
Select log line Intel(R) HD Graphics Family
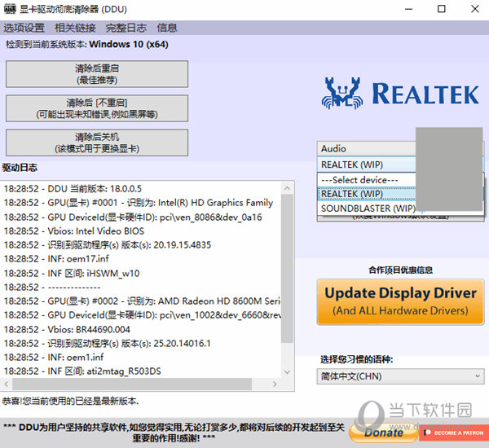pyautogui.click(x=139, y=203)
